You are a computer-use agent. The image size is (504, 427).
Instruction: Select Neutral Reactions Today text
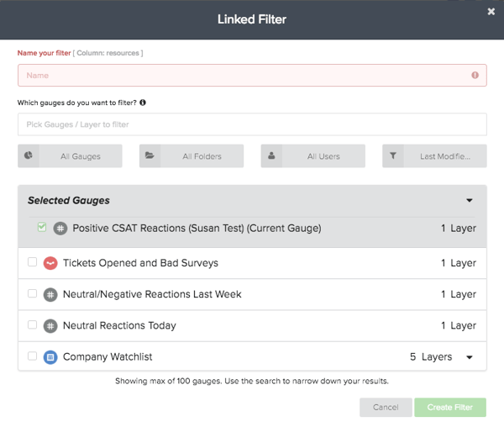pos(119,326)
